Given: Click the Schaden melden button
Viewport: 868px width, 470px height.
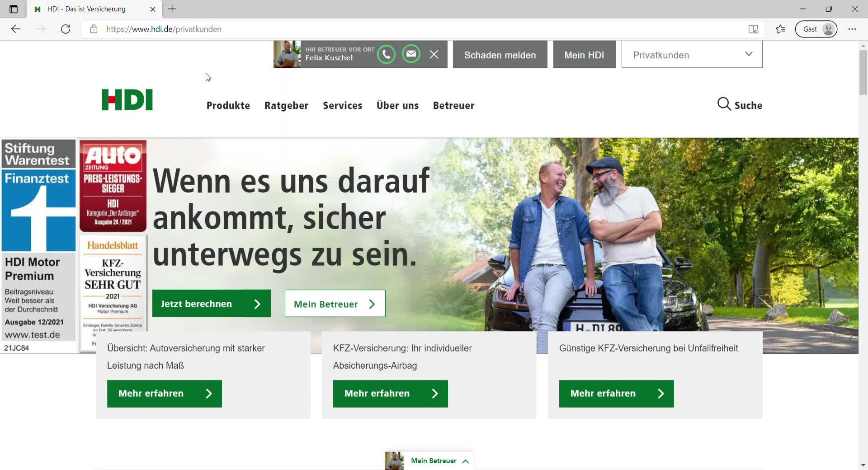Looking at the screenshot, I should pyautogui.click(x=500, y=55).
